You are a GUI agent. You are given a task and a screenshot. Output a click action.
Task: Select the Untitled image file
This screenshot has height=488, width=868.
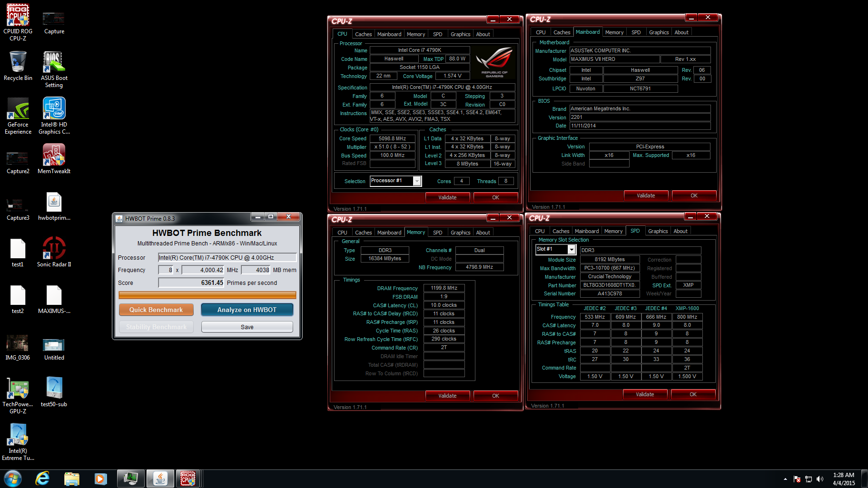click(x=54, y=349)
